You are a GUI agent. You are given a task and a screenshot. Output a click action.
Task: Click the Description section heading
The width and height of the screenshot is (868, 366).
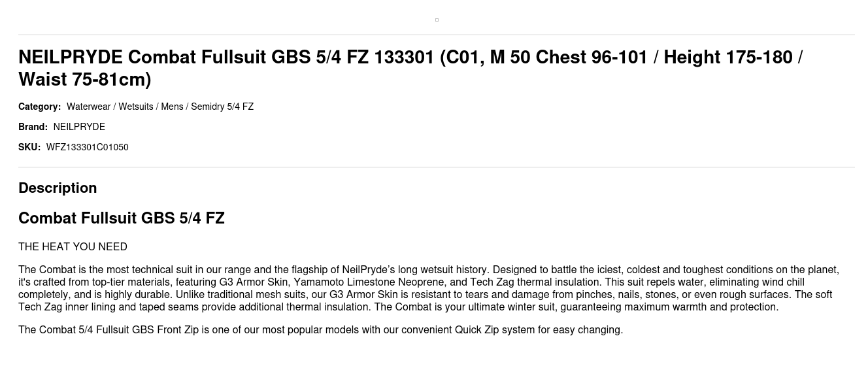click(x=58, y=188)
